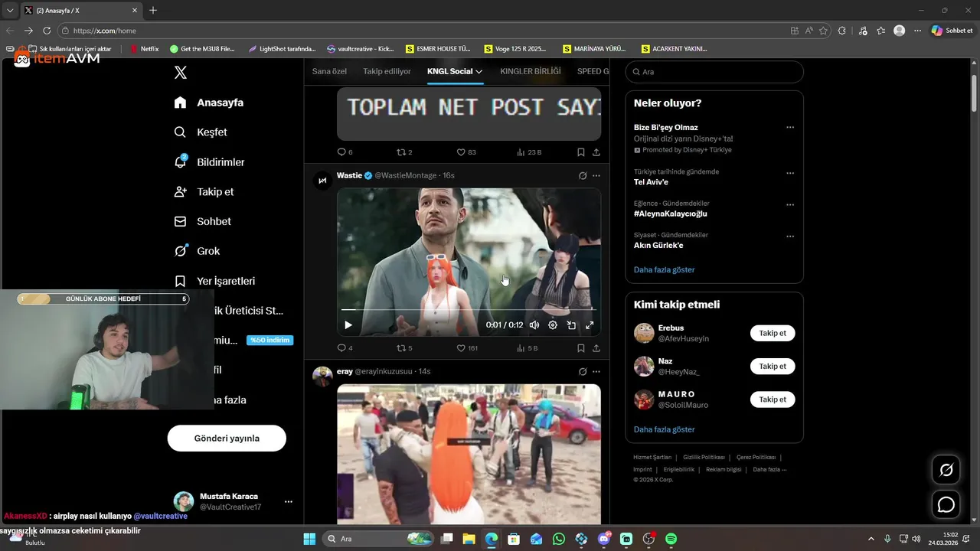Open more options on Wastie post
This screenshot has width=980, height=551.
pos(596,176)
